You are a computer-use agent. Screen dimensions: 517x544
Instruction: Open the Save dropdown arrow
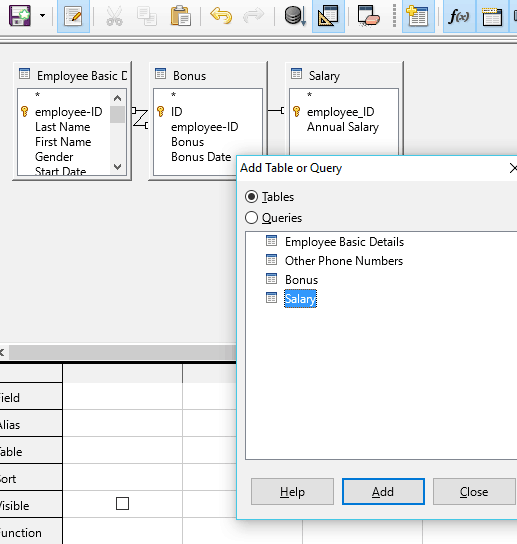(x=42, y=16)
